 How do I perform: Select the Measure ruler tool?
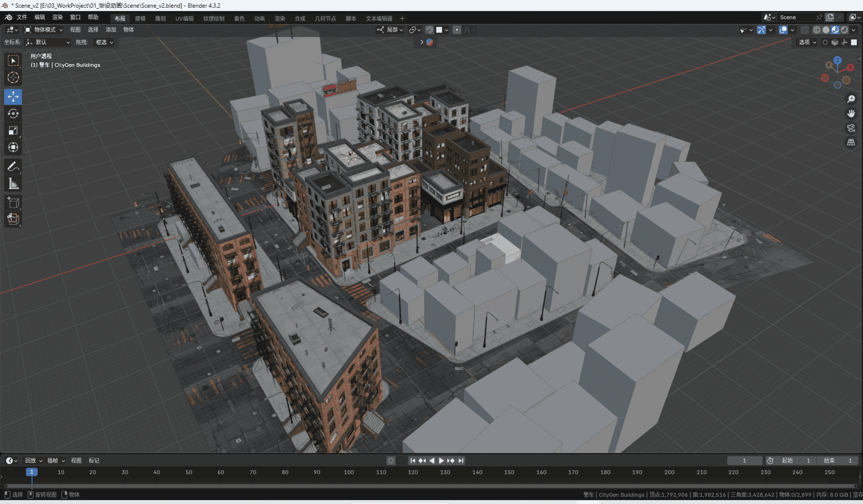coord(13,184)
